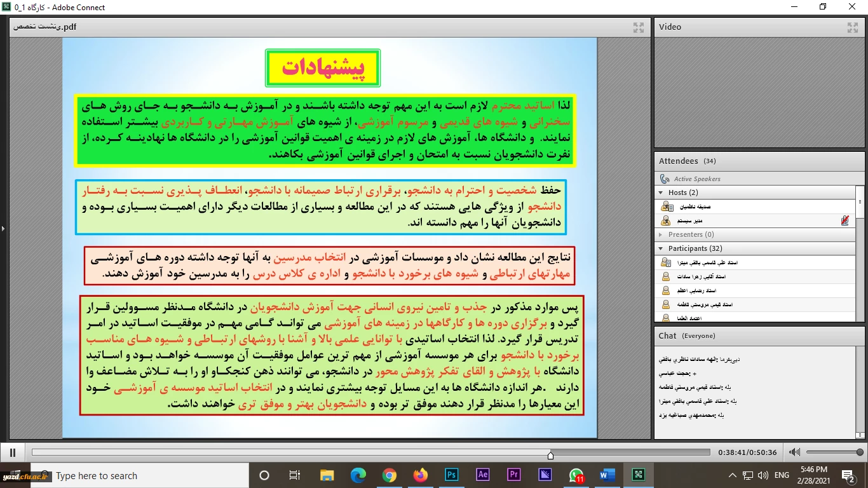This screenshot has width=868, height=488.
Task: Collapse the Participants (32) group
Action: 661,248
